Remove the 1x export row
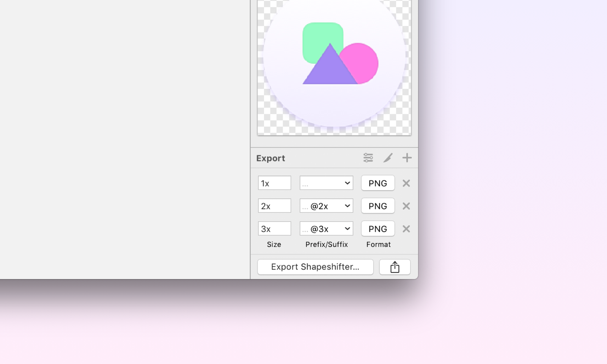This screenshot has height=364, width=607. [x=406, y=183]
